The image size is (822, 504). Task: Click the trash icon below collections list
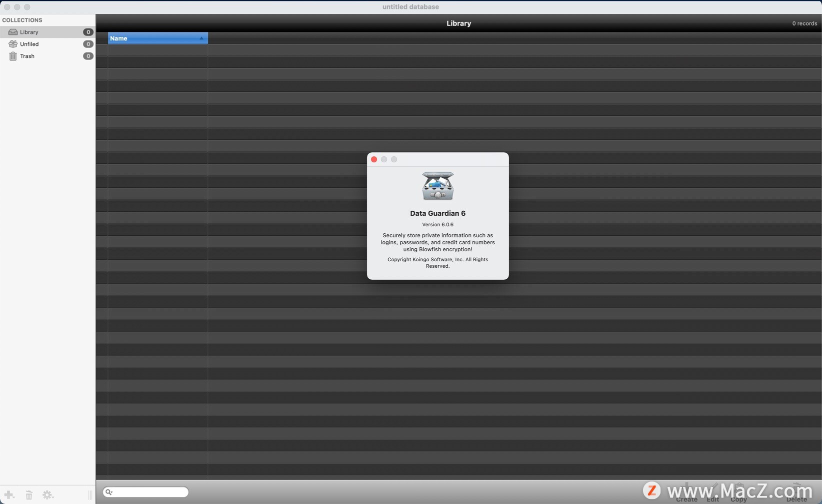point(29,495)
